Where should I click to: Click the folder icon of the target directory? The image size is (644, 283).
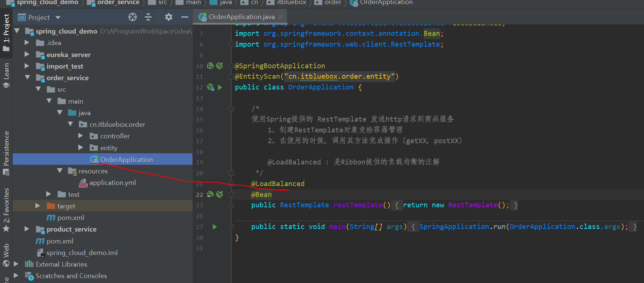[x=51, y=206]
